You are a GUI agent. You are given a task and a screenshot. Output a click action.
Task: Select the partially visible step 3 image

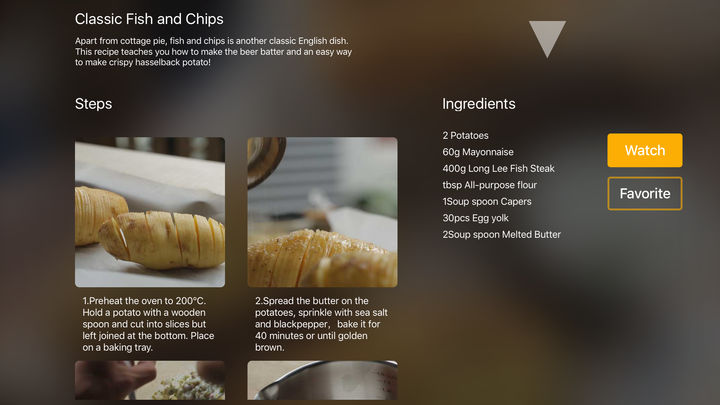[150, 380]
